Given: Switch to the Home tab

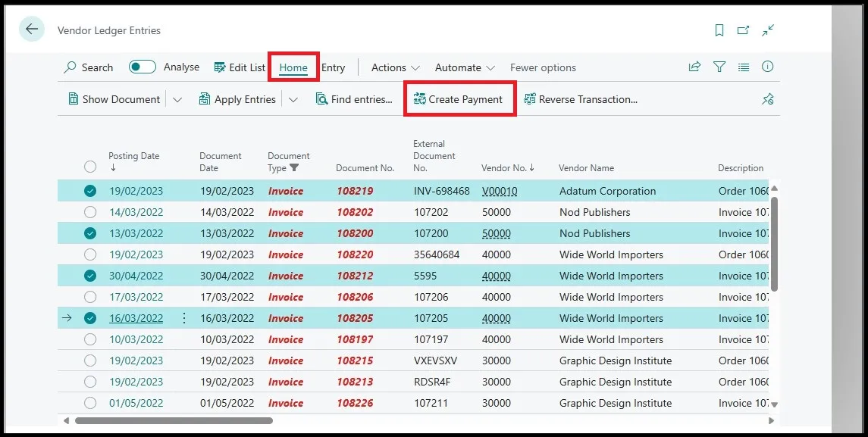Looking at the screenshot, I should 293,67.
